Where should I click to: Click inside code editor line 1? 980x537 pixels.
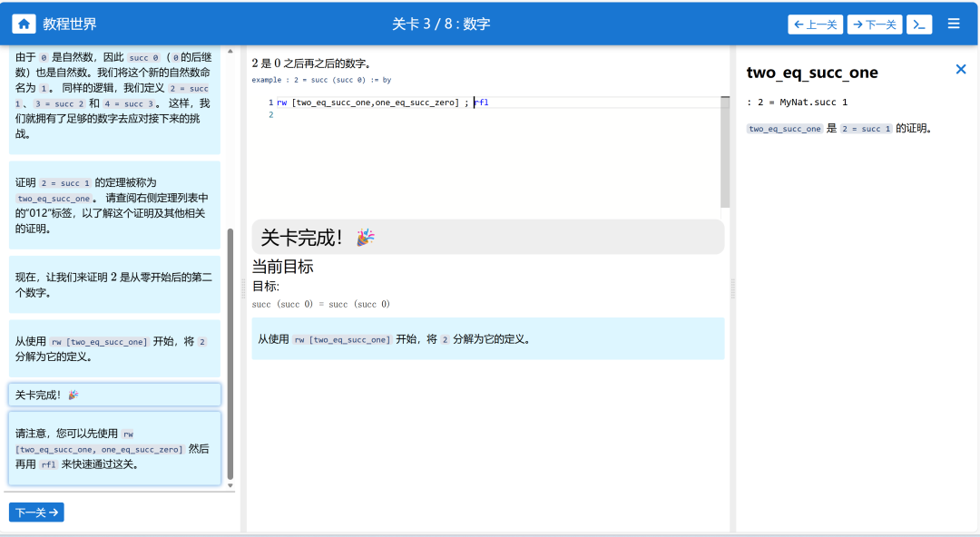point(497,103)
